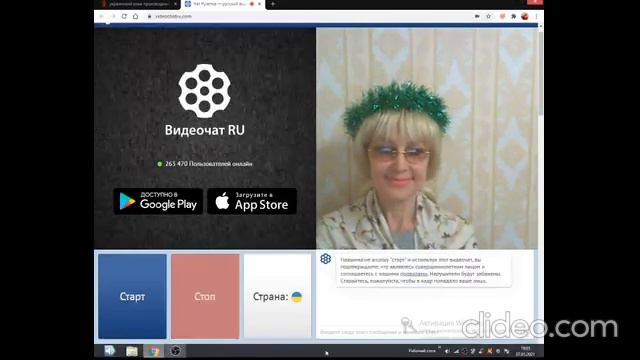Click the Старт button

pos(132,296)
